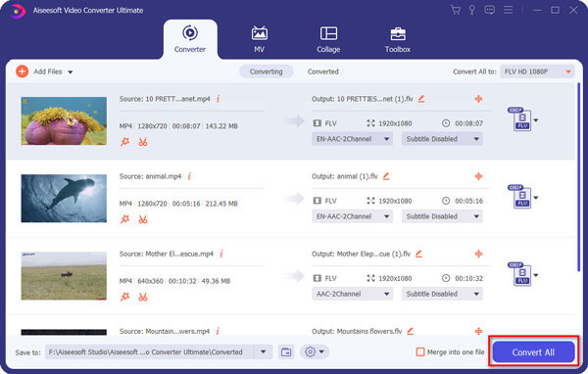Open the shopping cart icon in the title bar
The height and width of the screenshot is (374, 588).
click(x=456, y=10)
